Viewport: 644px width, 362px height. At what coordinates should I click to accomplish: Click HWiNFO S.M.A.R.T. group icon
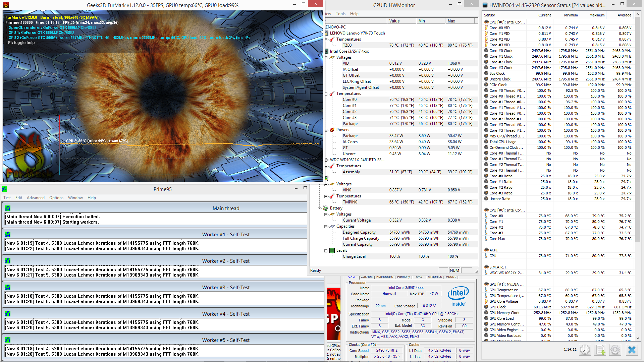click(486, 267)
